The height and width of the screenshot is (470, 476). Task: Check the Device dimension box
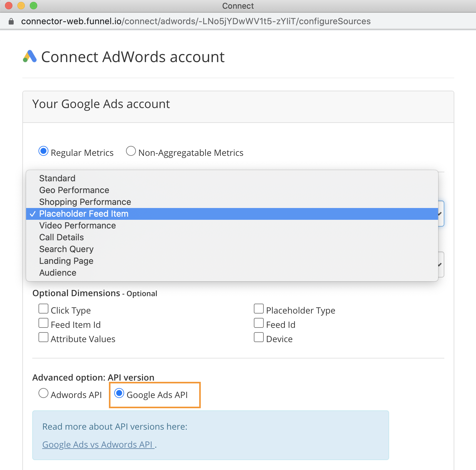click(259, 337)
